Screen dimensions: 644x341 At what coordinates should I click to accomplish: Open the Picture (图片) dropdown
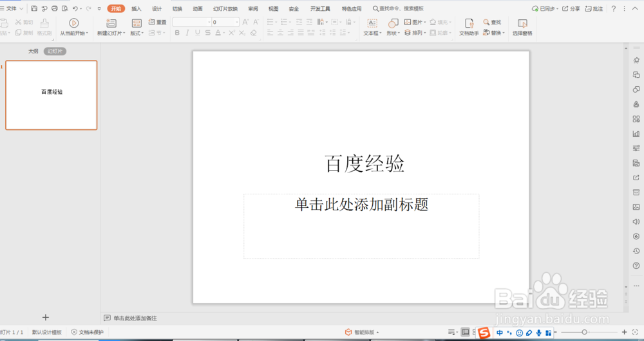[x=415, y=22]
